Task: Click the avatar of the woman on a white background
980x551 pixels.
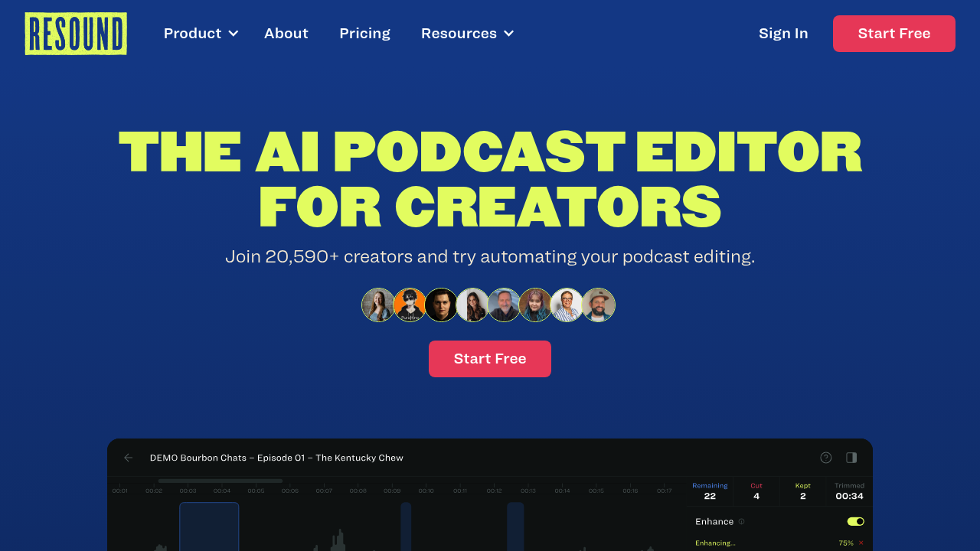Action: 472,305
